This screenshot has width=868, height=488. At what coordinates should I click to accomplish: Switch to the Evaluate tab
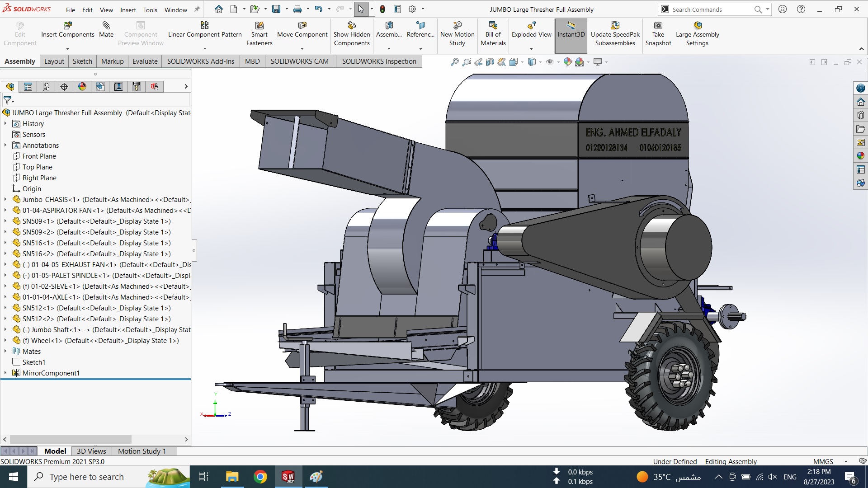145,61
